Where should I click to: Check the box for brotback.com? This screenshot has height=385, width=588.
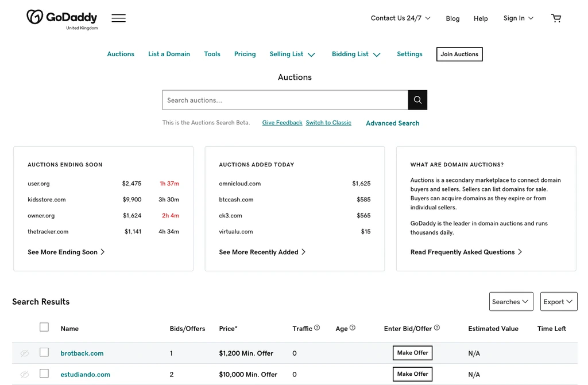point(44,352)
